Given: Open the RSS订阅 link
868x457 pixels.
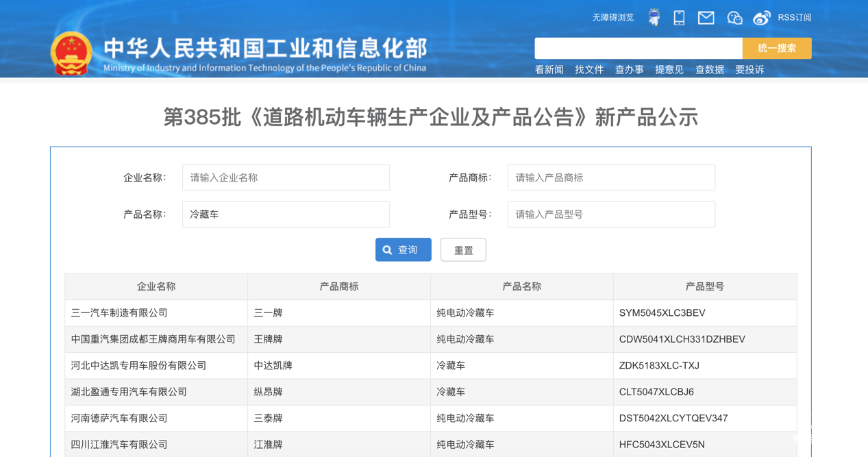Looking at the screenshot, I should click(795, 18).
